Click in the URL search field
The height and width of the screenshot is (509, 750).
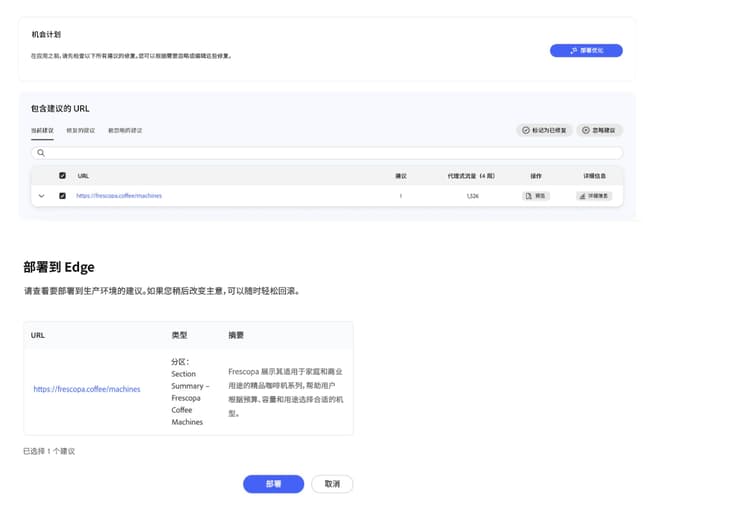point(327,153)
